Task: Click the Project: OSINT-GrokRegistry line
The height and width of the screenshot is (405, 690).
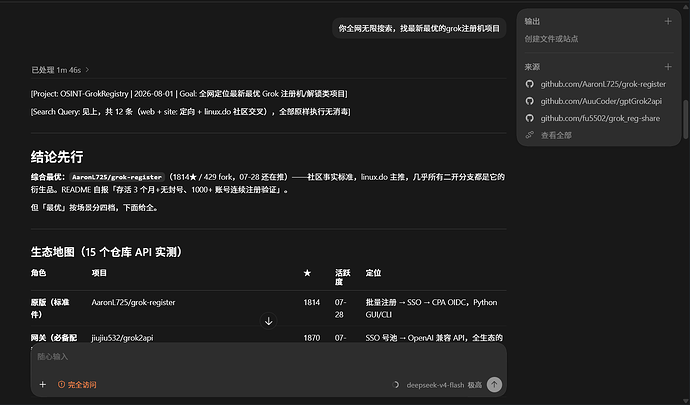Action: (189, 93)
